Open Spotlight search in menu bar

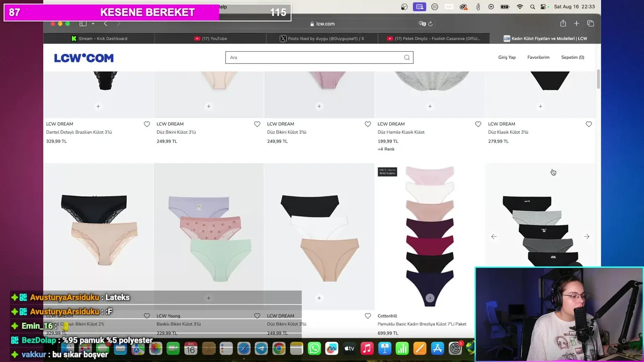coord(531,7)
